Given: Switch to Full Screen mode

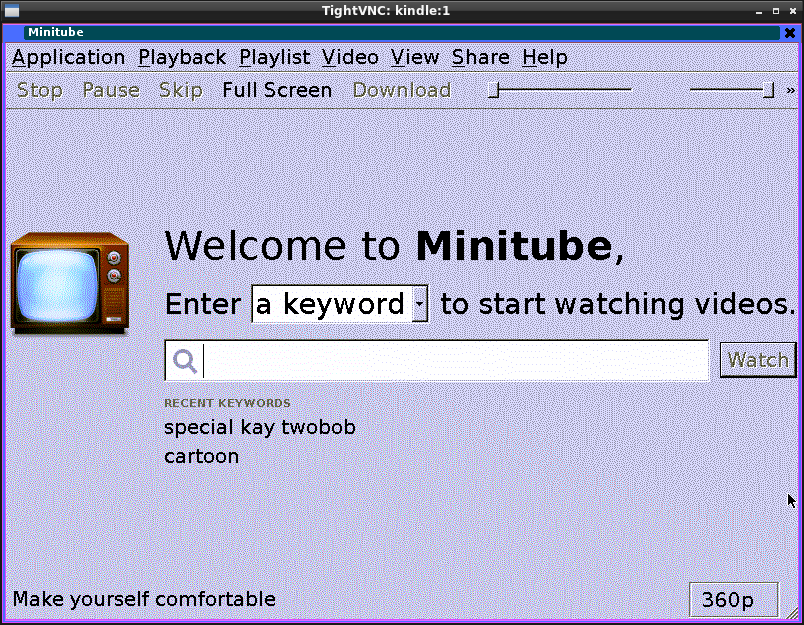Looking at the screenshot, I should [277, 90].
